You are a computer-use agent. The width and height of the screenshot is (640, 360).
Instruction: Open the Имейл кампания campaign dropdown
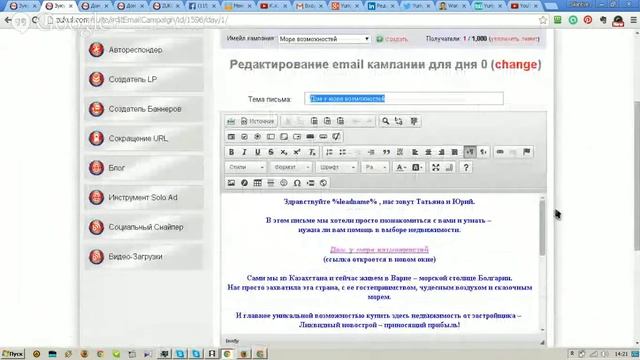click(324, 39)
